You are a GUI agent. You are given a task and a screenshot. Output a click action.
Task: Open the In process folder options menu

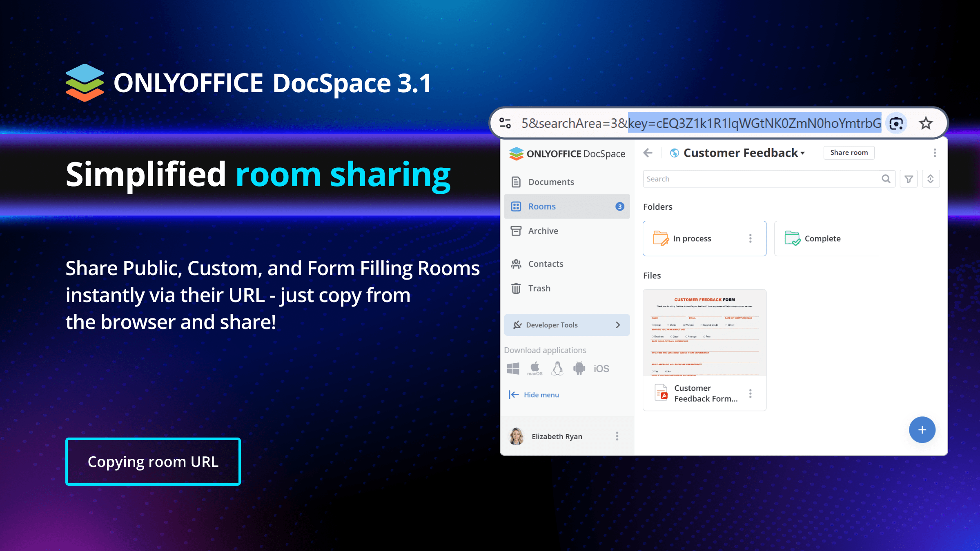[750, 238]
